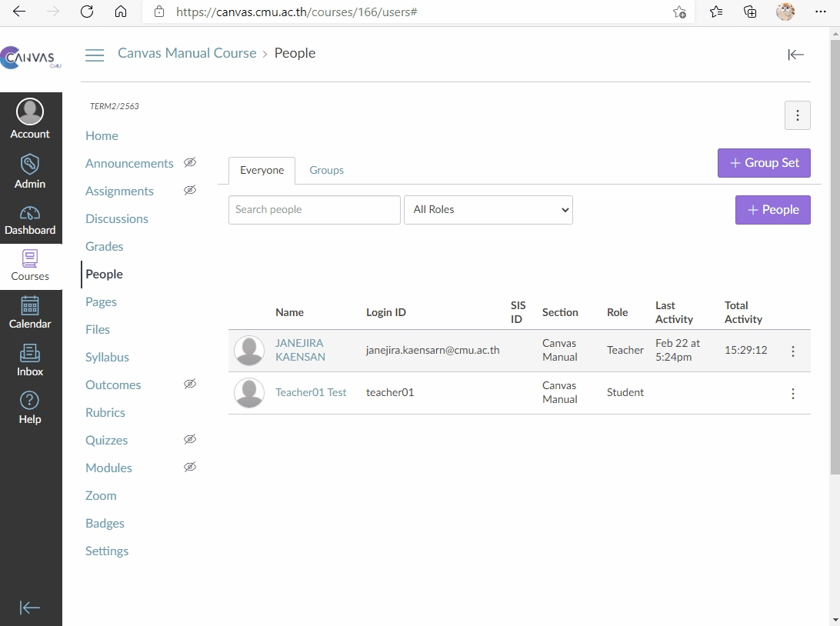Screen dimensions: 840x626
Task: Open options menu for JANEJIRA KAENSAN row
Action: tap(792, 351)
